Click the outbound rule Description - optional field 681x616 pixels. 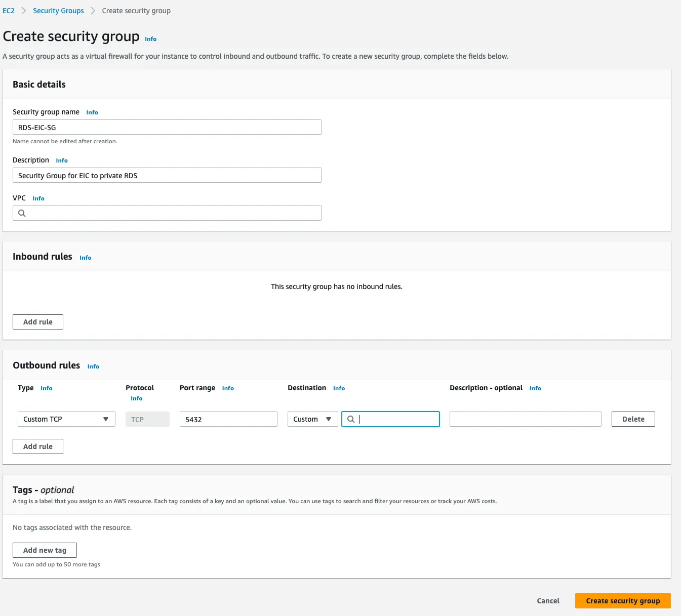tap(525, 419)
